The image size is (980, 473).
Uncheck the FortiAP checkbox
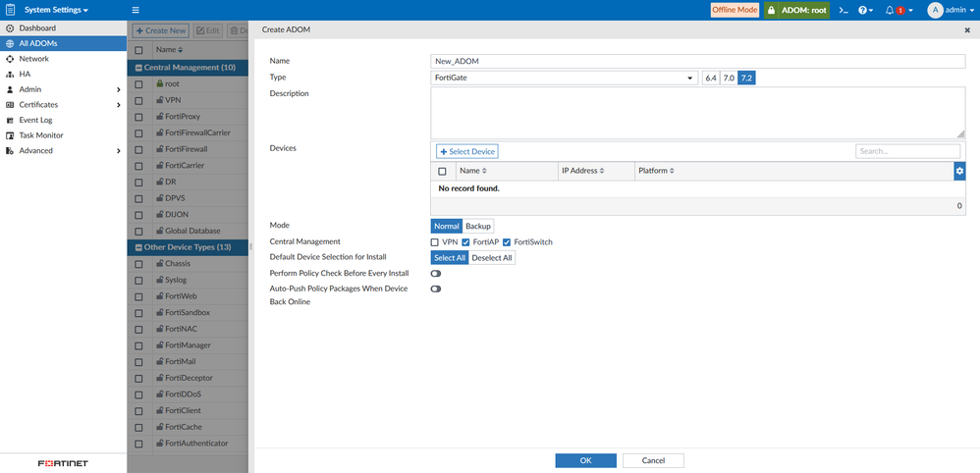465,241
